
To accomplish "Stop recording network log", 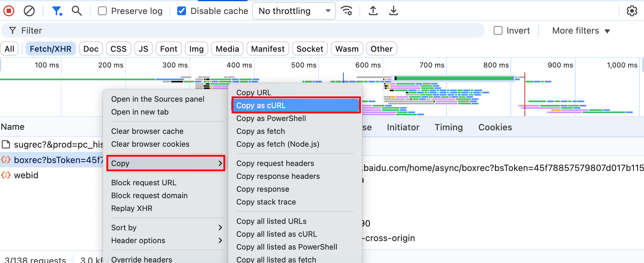I will [9, 11].
